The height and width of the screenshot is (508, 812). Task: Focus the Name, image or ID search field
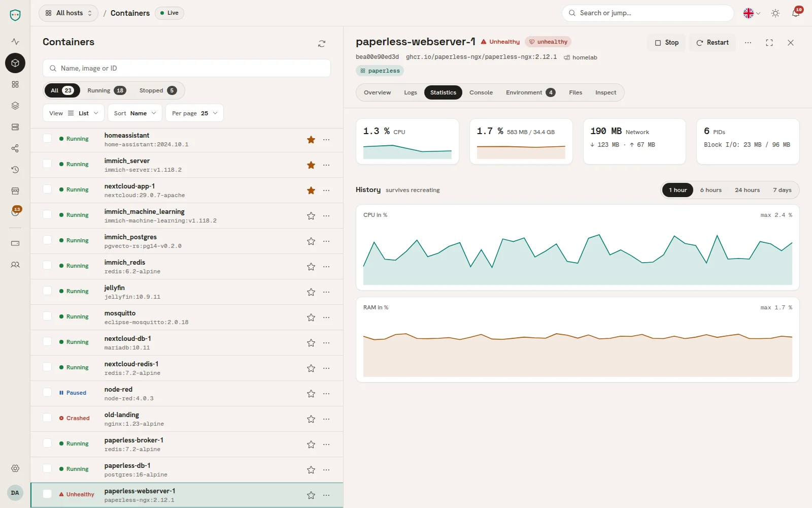pyautogui.click(x=187, y=68)
